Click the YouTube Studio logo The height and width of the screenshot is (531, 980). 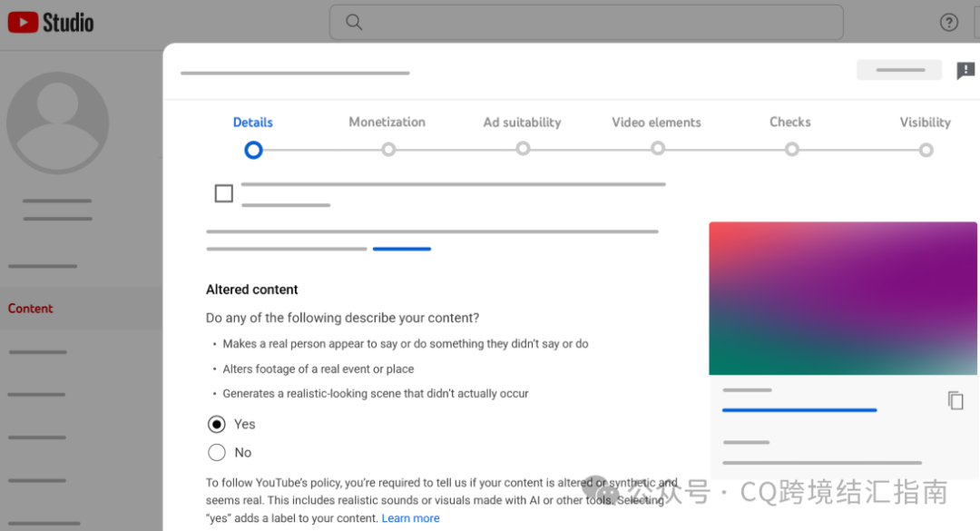(51, 23)
